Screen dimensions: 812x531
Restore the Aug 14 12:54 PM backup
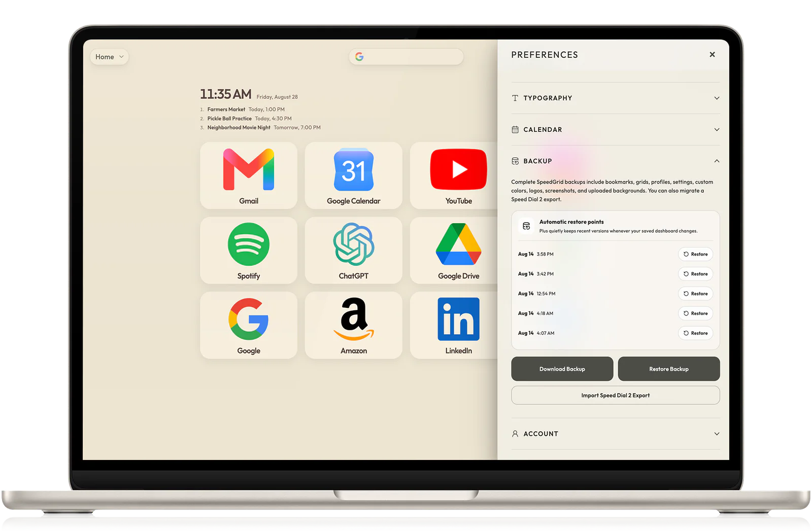pyautogui.click(x=695, y=294)
